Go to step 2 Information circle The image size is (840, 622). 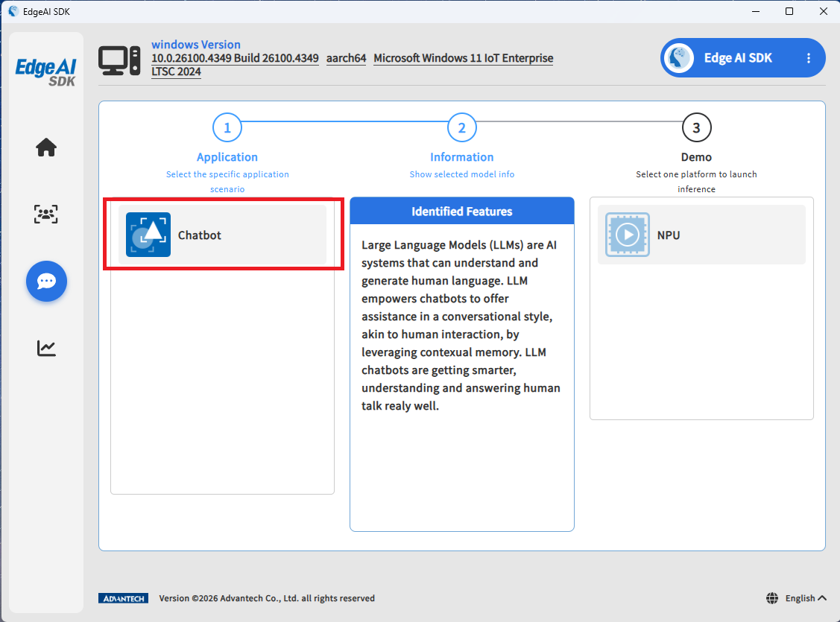pyautogui.click(x=462, y=127)
